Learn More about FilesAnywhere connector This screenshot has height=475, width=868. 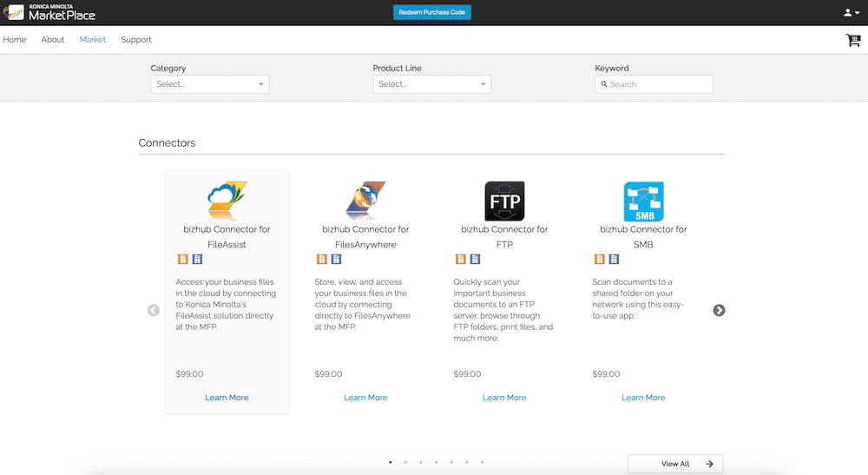point(366,398)
